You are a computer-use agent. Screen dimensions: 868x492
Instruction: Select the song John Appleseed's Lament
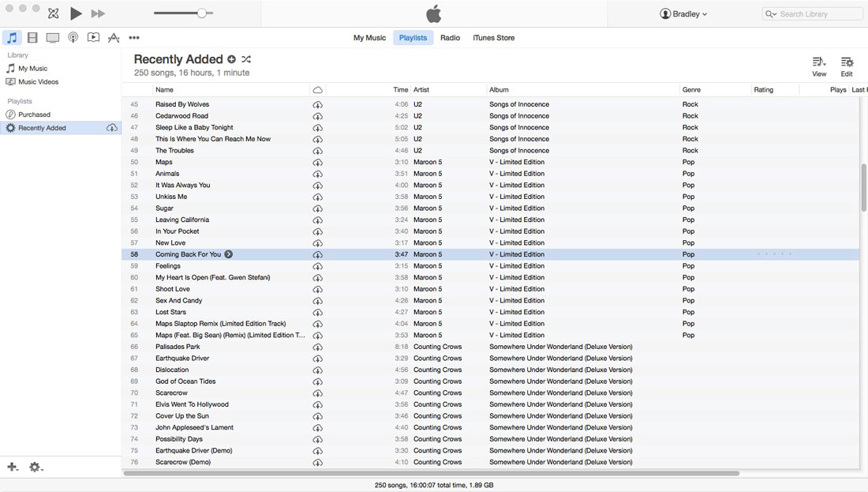click(x=194, y=428)
